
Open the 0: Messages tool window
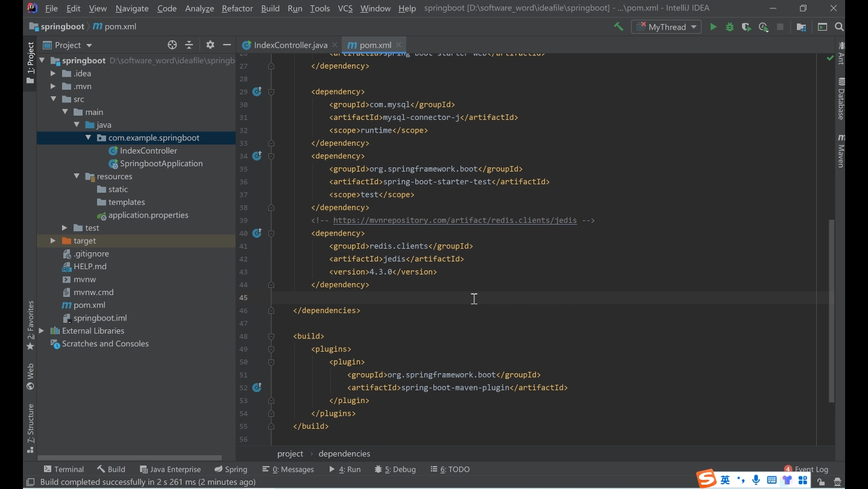[x=289, y=469]
